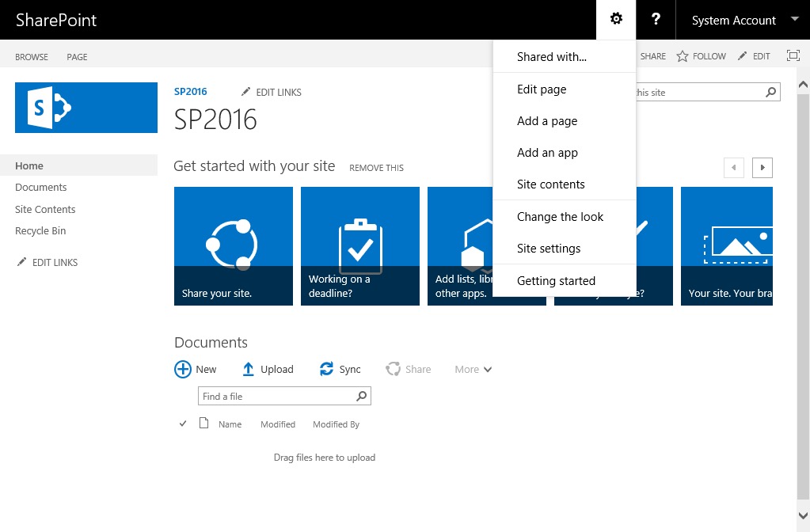Open Site contents from the settings menu
This screenshot has height=532, width=810.
coord(564,184)
